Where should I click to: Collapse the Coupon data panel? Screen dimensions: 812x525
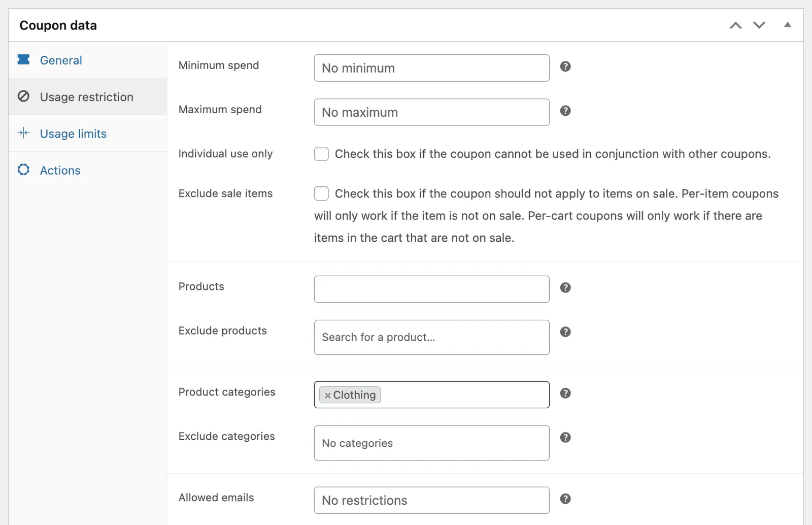pos(788,24)
